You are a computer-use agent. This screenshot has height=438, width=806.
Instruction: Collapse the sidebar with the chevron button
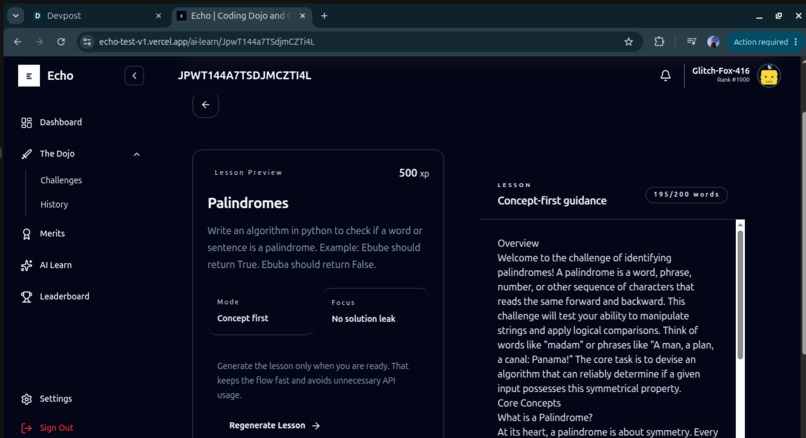pyautogui.click(x=134, y=76)
